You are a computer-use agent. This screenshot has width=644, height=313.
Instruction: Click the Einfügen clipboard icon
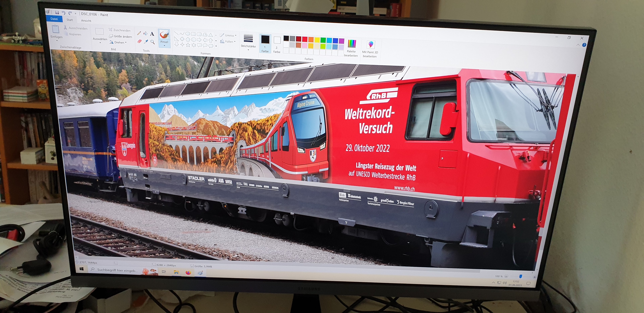click(56, 29)
